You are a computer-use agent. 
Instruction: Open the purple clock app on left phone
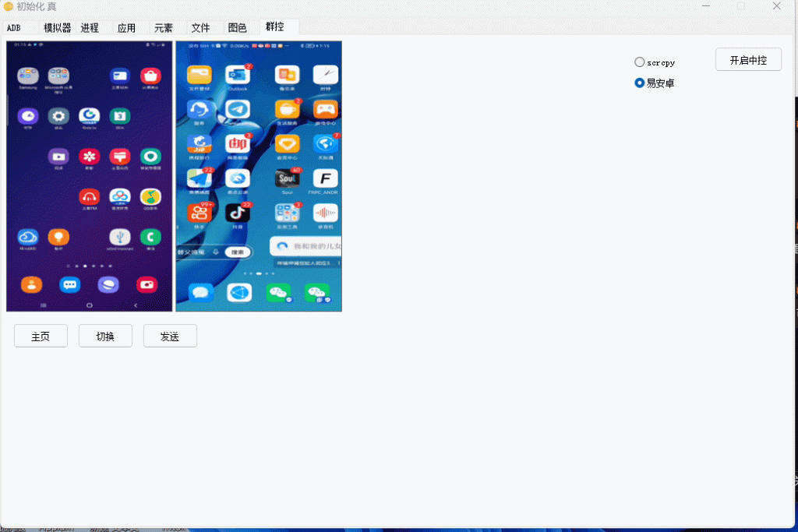pyautogui.click(x=28, y=117)
